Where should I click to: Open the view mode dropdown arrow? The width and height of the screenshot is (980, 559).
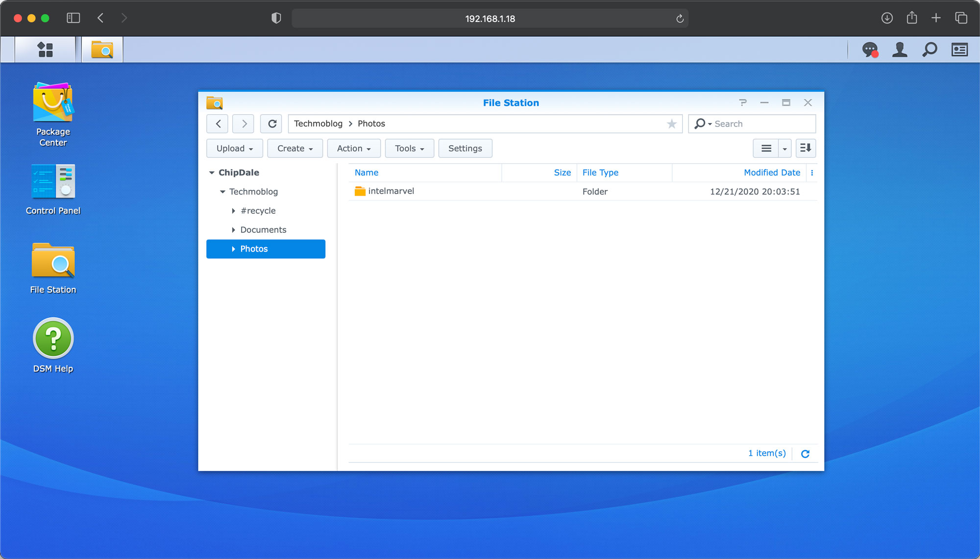[784, 148]
